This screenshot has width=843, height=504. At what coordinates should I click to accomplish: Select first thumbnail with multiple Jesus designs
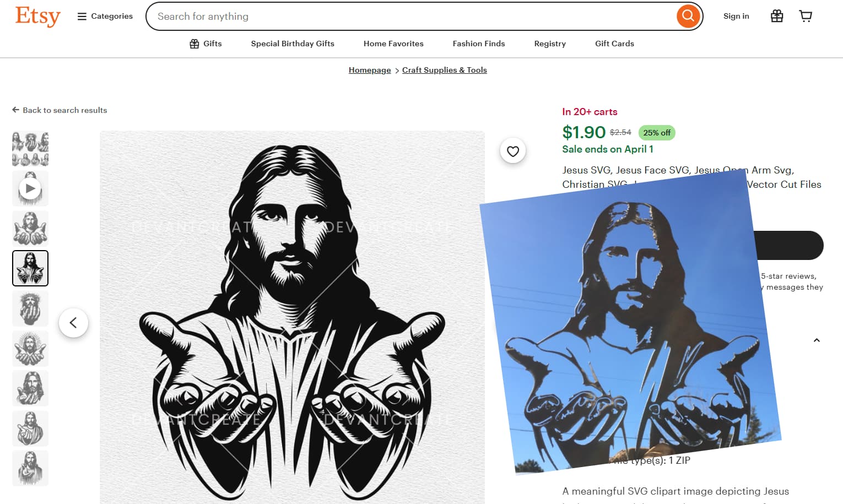[x=30, y=149]
